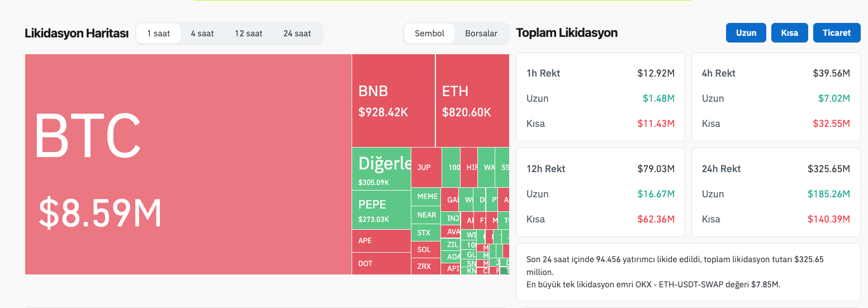Click the red DOT tile
Image resolution: width=868 pixels, height=308 pixels.
click(x=381, y=263)
